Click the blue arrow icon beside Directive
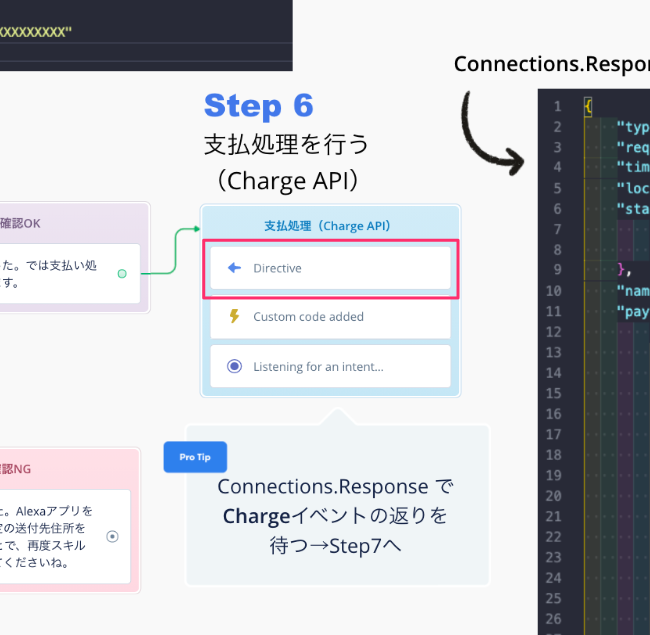This screenshot has width=650, height=635. click(234, 268)
